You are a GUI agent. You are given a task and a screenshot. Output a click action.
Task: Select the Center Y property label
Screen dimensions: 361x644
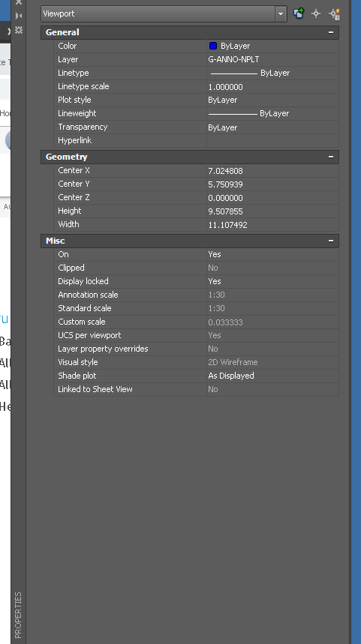click(74, 184)
